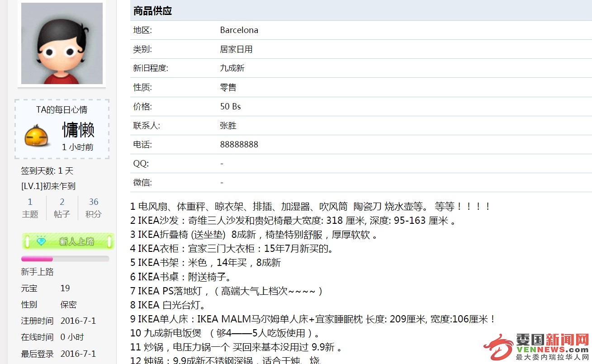Image resolution: width=592 pixels, height=364 pixels.
Task: Select item 2 line about IKEA沙发
Action: [x=293, y=221]
